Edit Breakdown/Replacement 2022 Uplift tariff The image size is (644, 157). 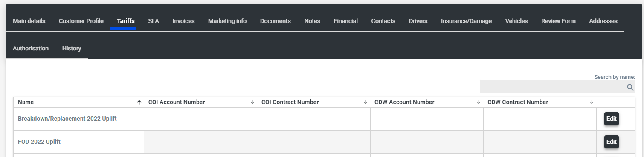(611, 119)
